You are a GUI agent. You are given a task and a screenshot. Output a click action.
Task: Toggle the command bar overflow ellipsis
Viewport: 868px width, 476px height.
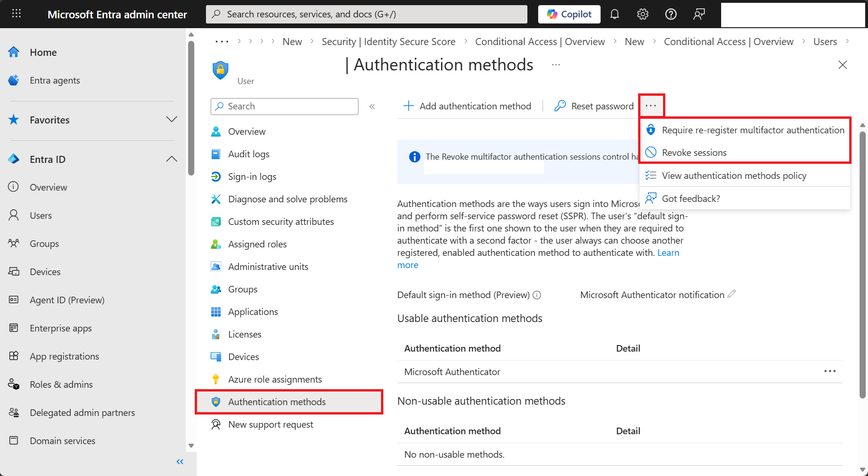[651, 106]
